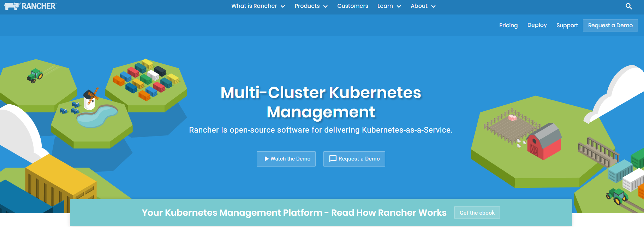Click the Rancher logo
The height and width of the screenshot is (227, 644).
(x=30, y=6)
